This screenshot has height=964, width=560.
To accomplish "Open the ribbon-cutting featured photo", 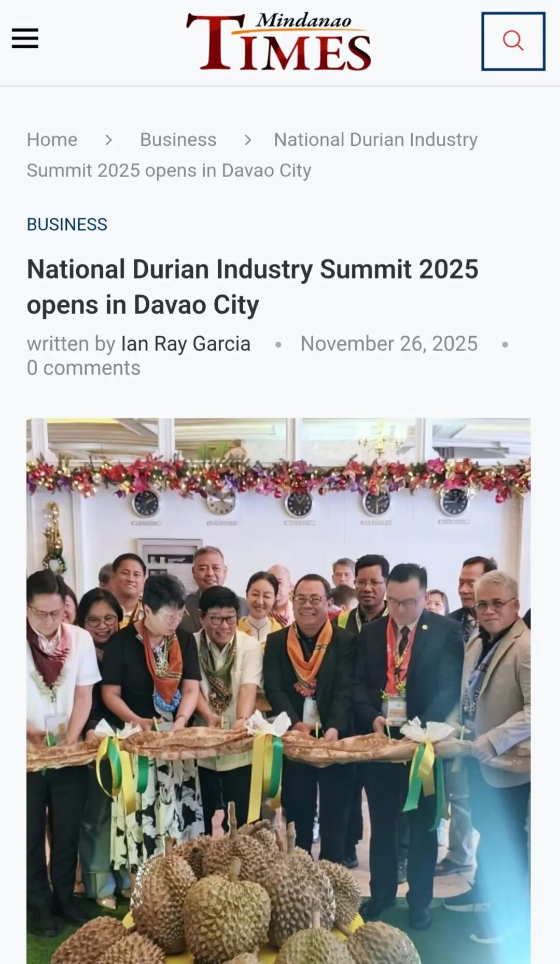I will coord(278,691).
